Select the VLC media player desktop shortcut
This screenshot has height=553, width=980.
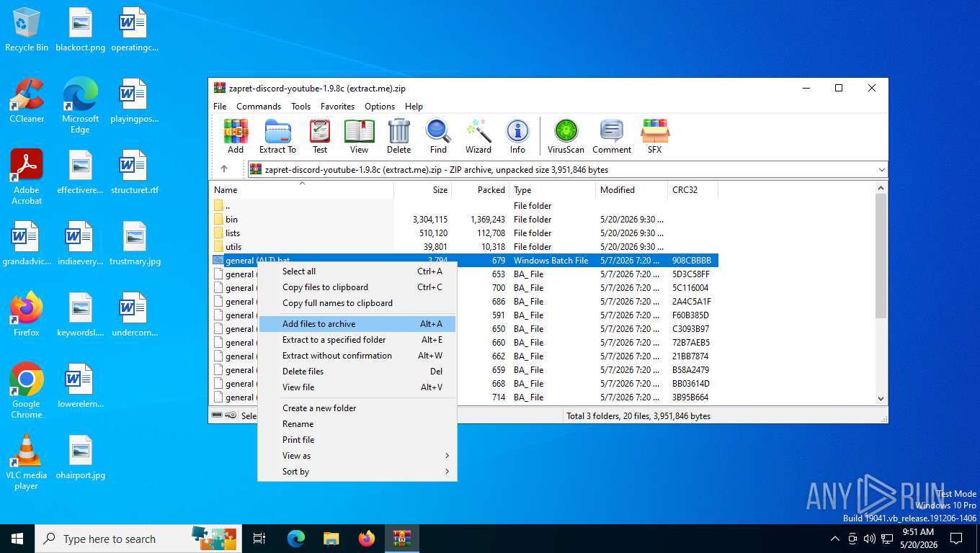coord(27,462)
